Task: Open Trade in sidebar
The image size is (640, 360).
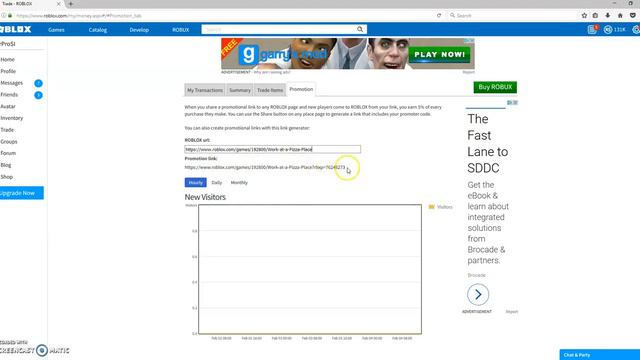Action: [x=7, y=130]
